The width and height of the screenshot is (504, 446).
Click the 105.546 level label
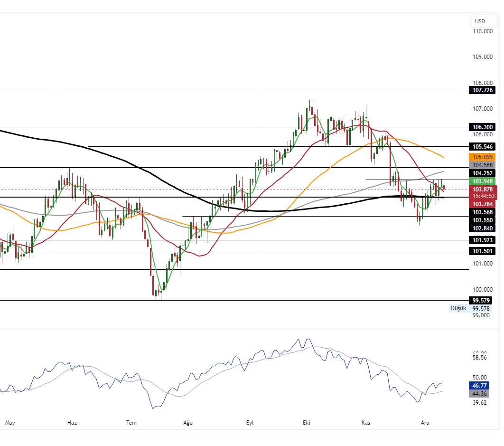coord(481,147)
